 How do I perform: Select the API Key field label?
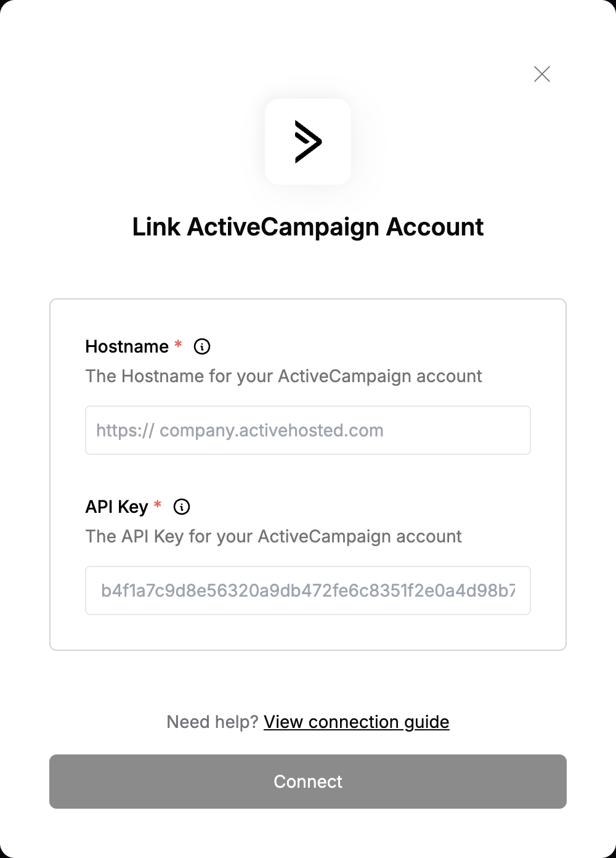[x=117, y=507]
